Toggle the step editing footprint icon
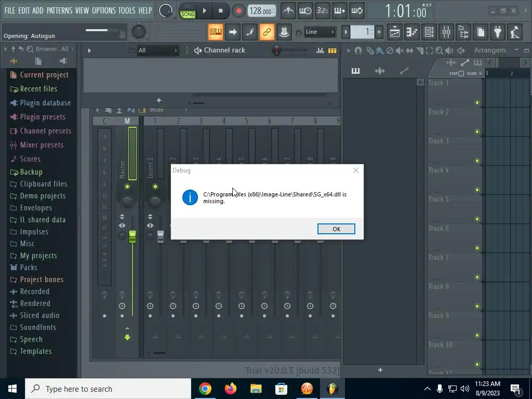Screen dimensions: 532x399 (250, 32)
